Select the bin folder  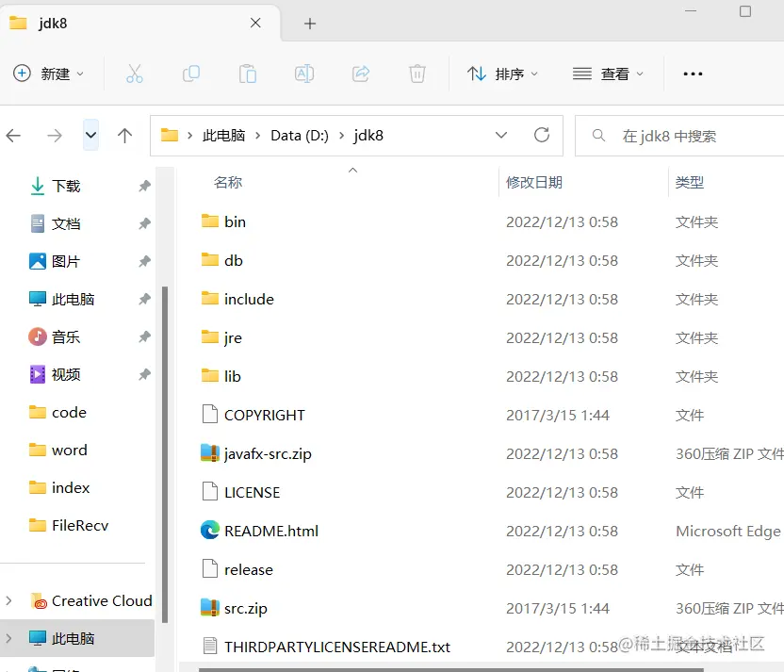coord(235,221)
